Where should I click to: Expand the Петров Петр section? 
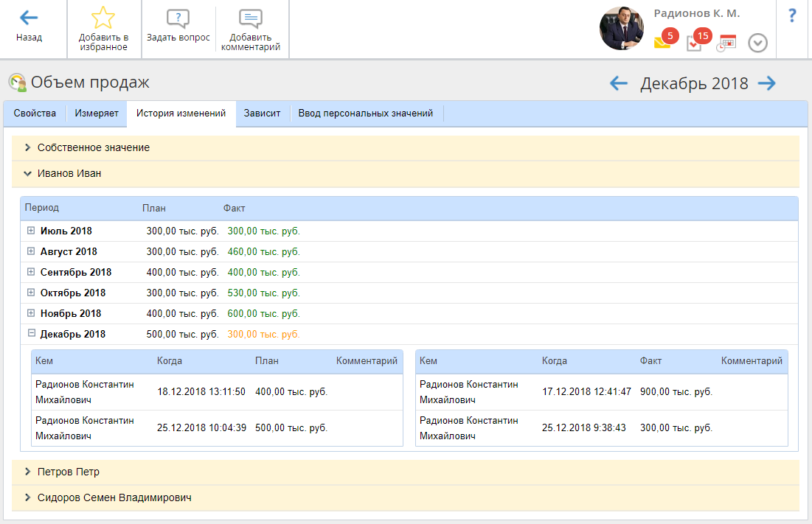[x=27, y=472]
